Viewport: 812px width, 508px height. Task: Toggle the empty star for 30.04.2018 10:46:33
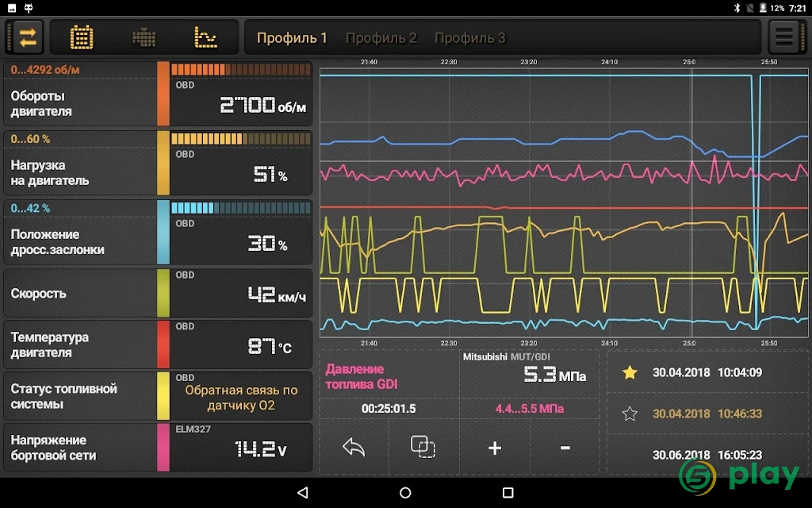[x=630, y=414]
